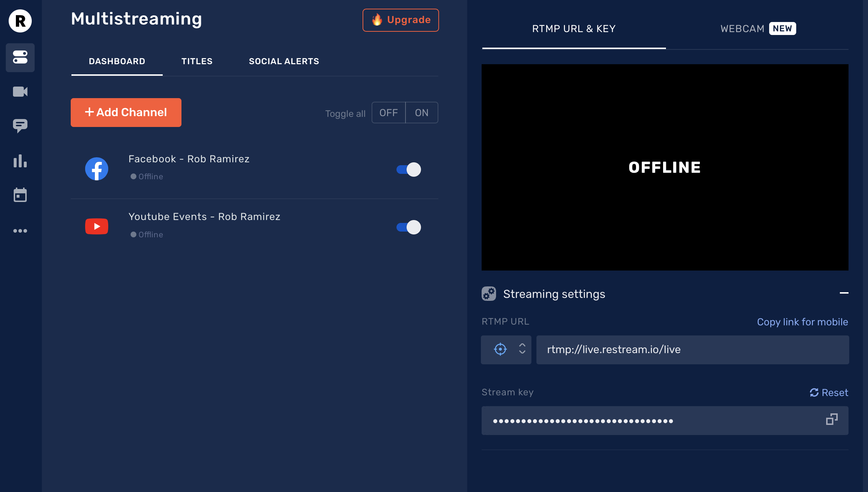
Task: Click the Multistreaming page title
Action: (136, 19)
